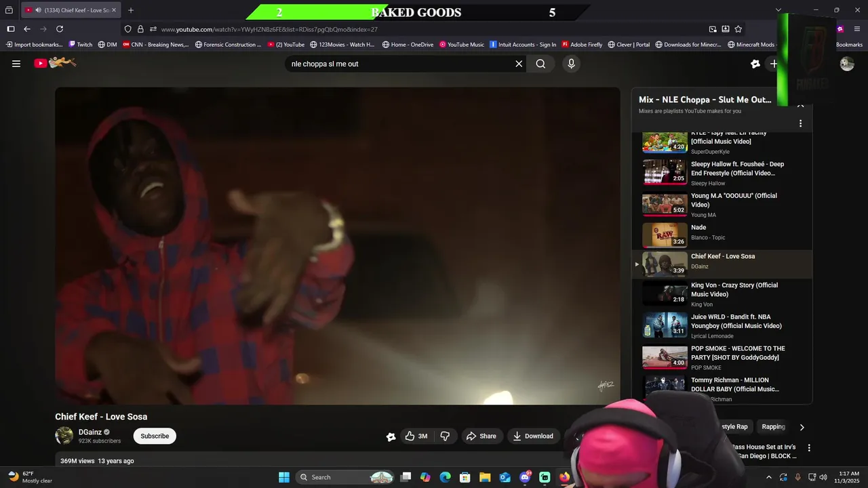Open File Explorer from taskbar
The height and width of the screenshot is (488, 868).
[485, 477]
